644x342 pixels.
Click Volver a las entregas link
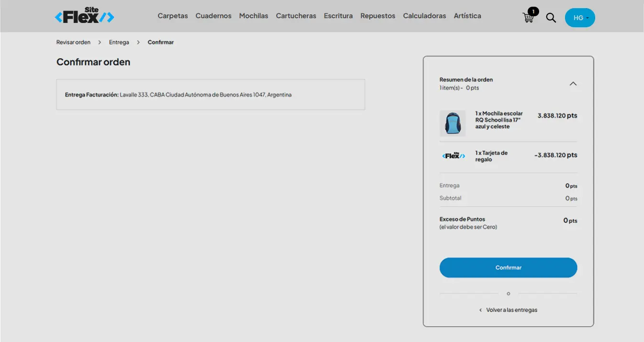click(511, 310)
